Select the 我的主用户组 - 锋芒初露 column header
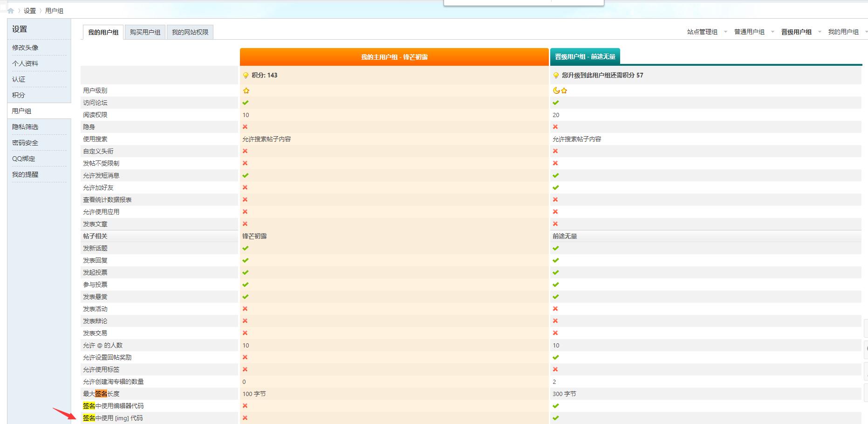The width and height of the screenshot is (868, 424). (394, 57)
